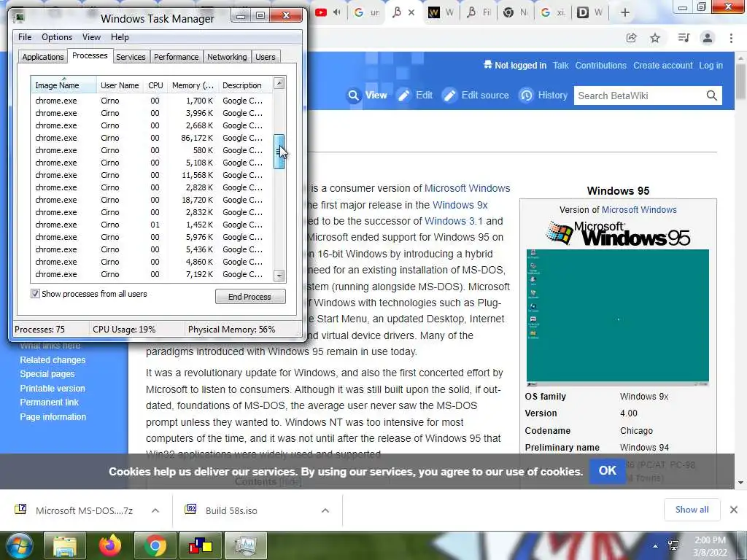Screen dimensions: 747x560
Task: Open the Help menu in Task Manager
Action: 120,37
